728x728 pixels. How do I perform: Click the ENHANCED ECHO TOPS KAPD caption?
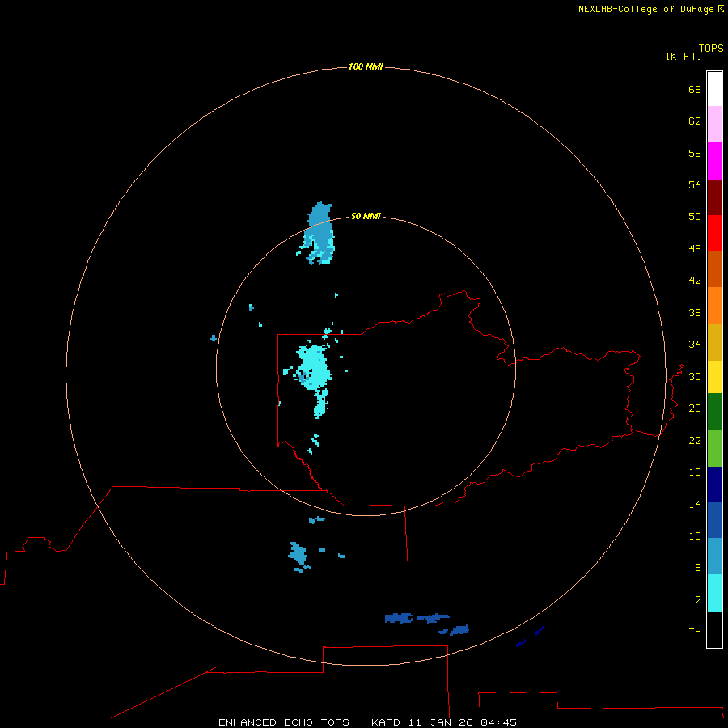[367, 722]
